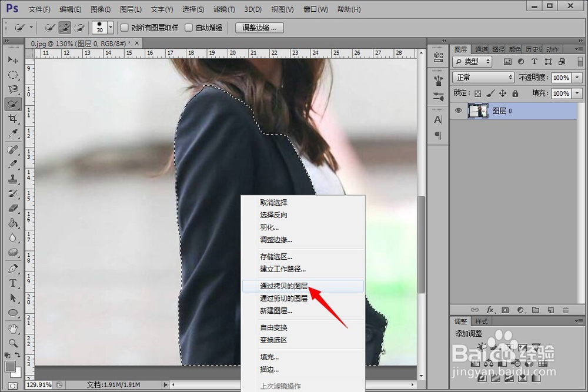Select the Path Selection tool
The width and height of the screenshot is (588, 392).
pyautogui.click(x=13, y=298)
